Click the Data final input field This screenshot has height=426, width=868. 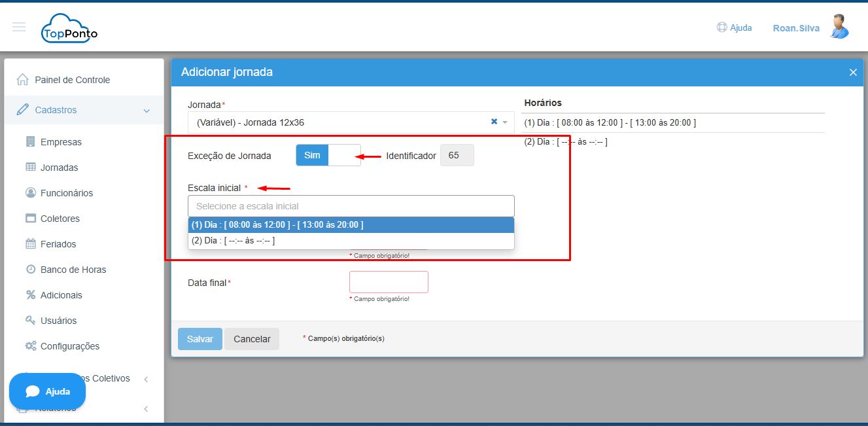pyautogui.click(x=389, y=282)
